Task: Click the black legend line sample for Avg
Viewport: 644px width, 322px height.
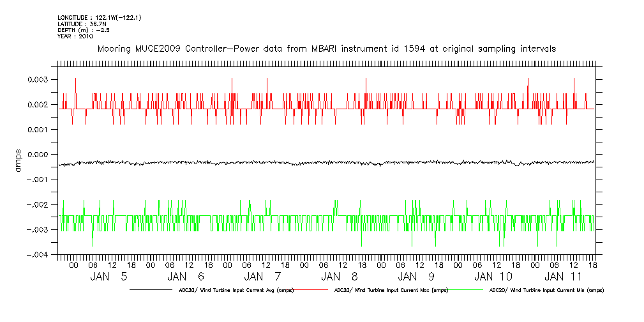Action: (x=153, y=290)
